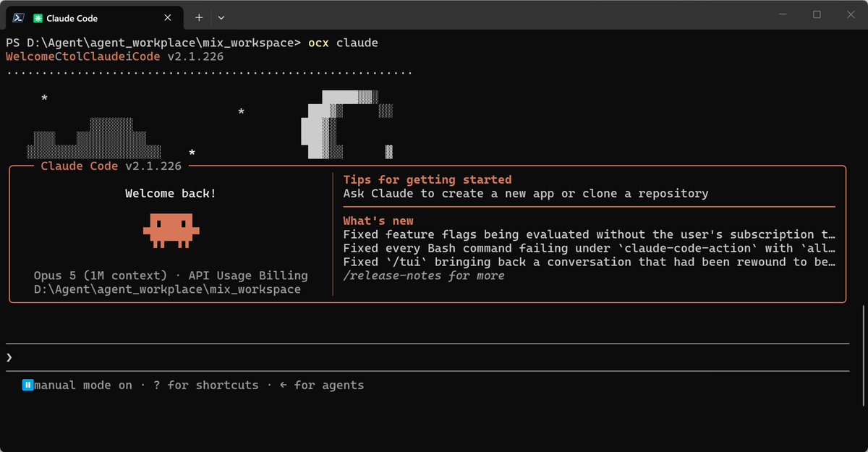
Task: Click 'Fixed every Bash command failing' line
Action: click(x=590, y=248)
